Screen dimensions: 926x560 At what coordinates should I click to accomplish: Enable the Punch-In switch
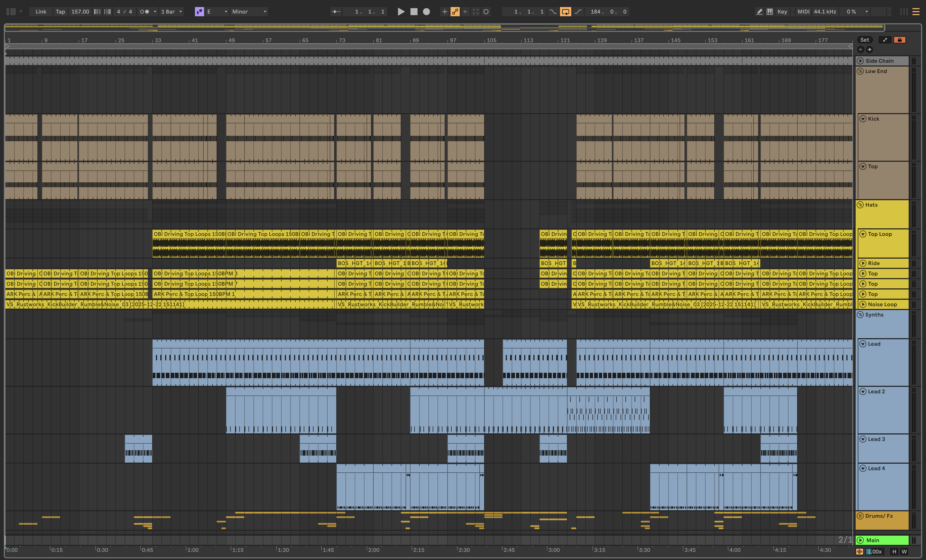pyautogui.click(x=553, y=12)
